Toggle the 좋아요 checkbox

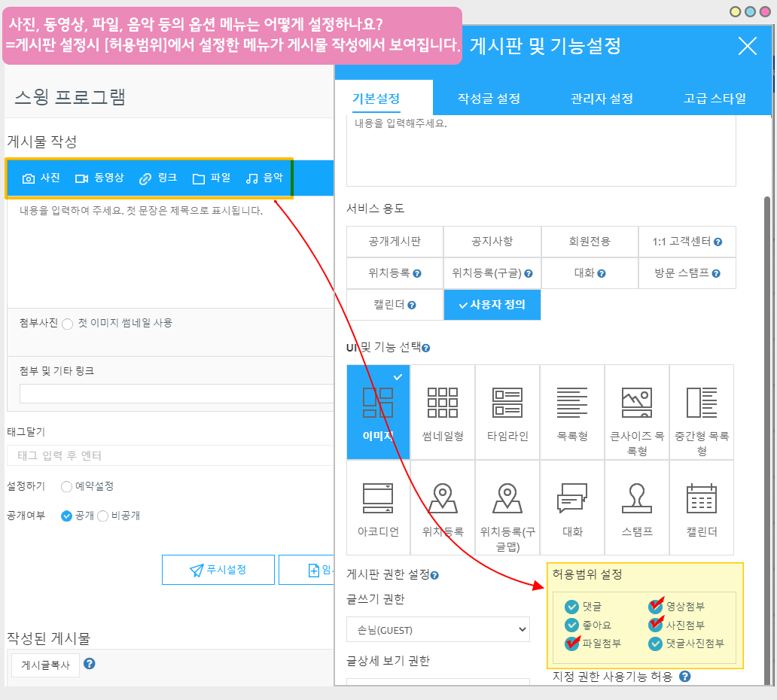tap(571, 625)
